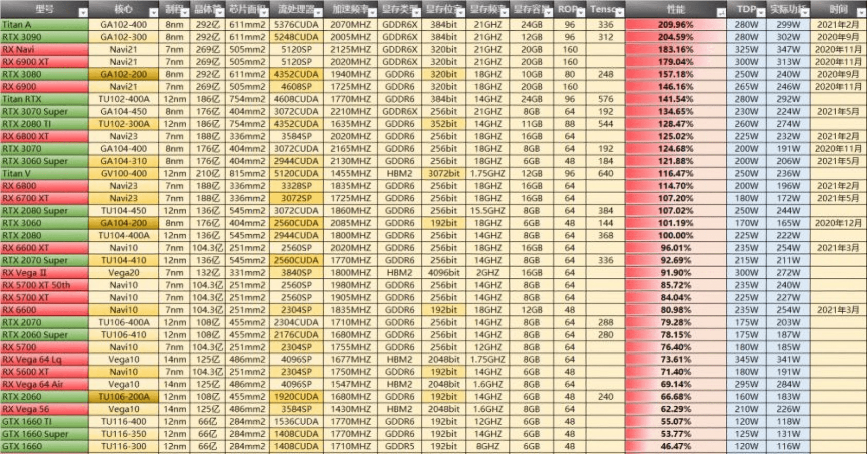Screen dimensions: 868x454
Task: Open the 性能 column sort dropdown
Action: click(x=721, y=12)
